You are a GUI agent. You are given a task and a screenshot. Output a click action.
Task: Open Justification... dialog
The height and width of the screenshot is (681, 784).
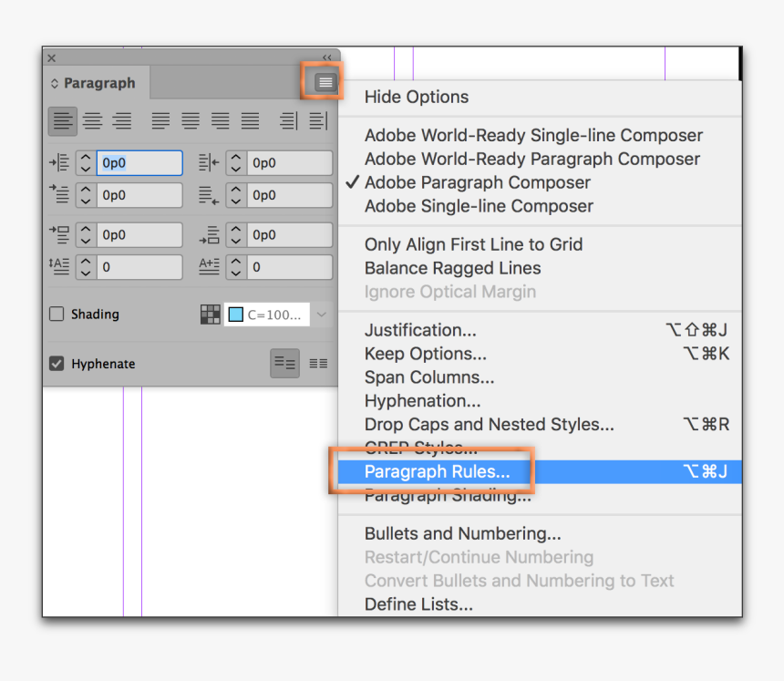(x=540, y=330)
